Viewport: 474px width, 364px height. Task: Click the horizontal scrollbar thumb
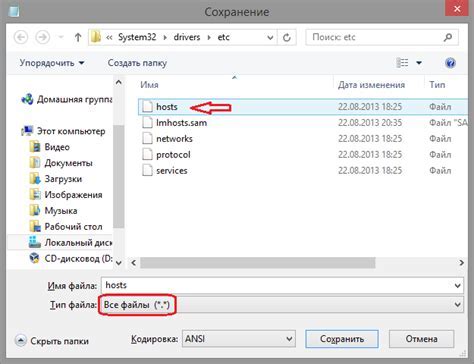click(x=258, y=263)
